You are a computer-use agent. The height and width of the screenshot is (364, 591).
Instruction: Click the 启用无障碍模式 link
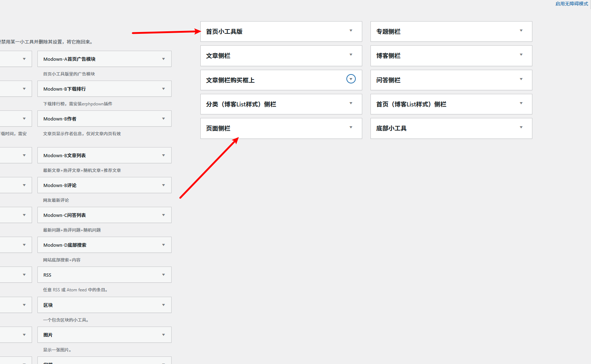click(x=571, y=4)
